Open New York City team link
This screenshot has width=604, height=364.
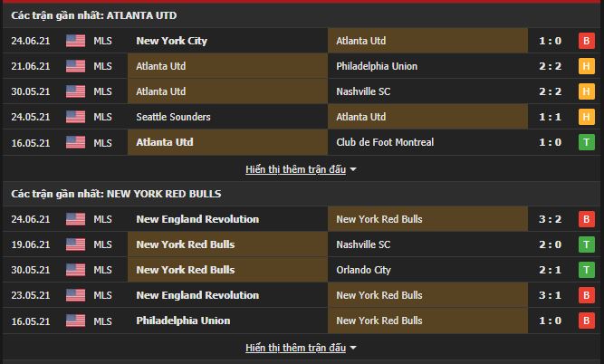pyautogui.click(x=172, y=41)
